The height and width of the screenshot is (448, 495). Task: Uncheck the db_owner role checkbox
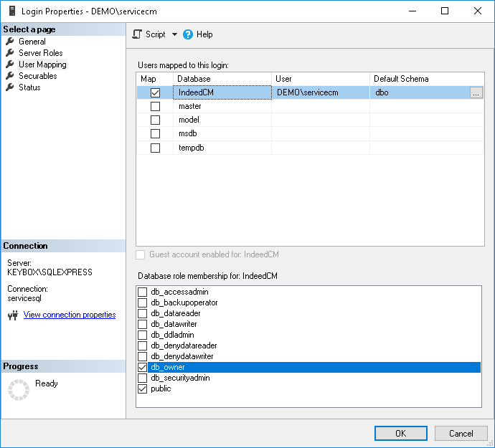coord(142,367)
